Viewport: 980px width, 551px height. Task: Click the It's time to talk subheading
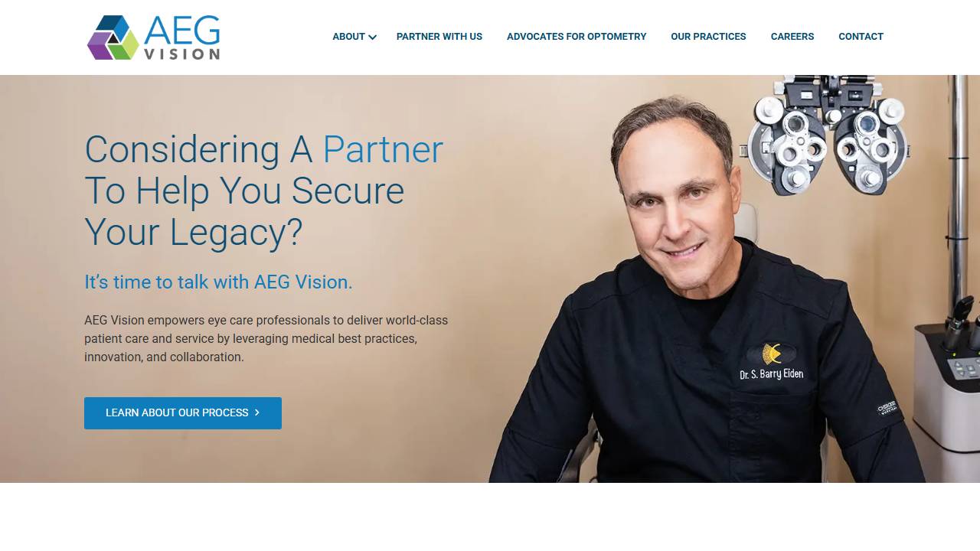pyautogui.click(x=218, y=282)
